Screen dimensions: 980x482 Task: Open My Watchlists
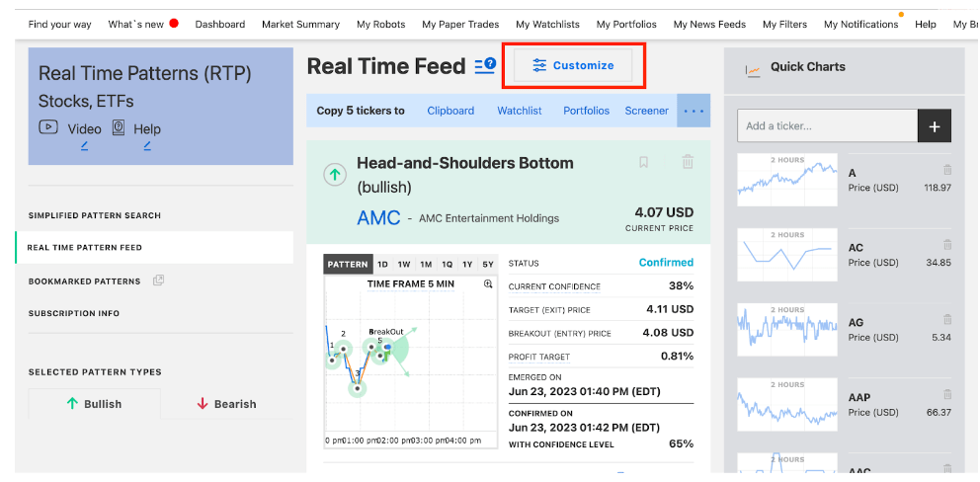point(547,25)
